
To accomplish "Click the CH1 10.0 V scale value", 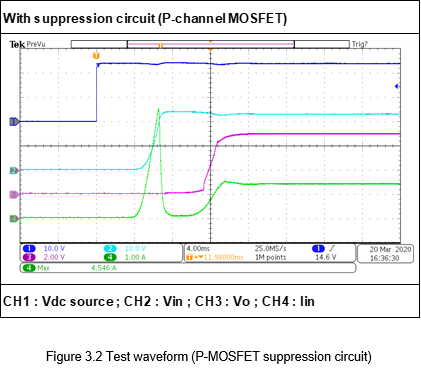I will (x=54, y=249).
